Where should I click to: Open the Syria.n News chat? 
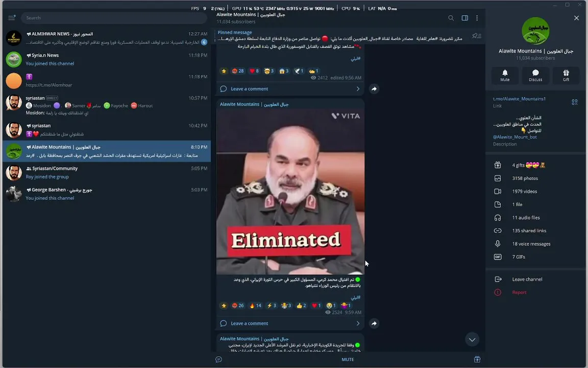[107, 59]
